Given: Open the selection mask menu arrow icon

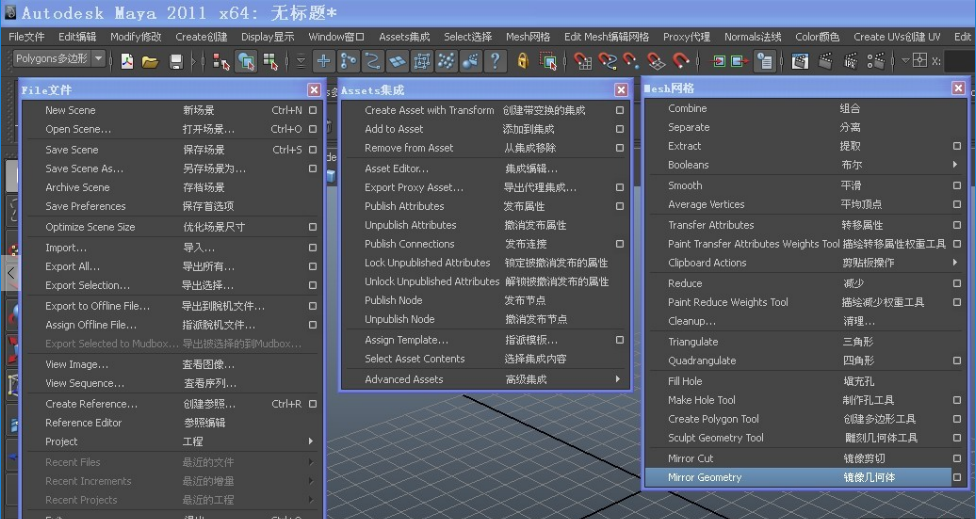Looking at the screenshot, I should 301,61.
